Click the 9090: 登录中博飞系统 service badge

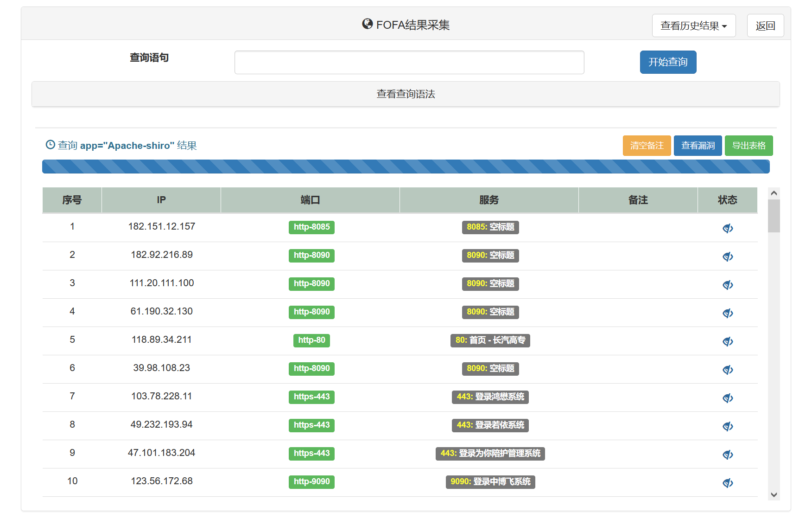(490, 482)
